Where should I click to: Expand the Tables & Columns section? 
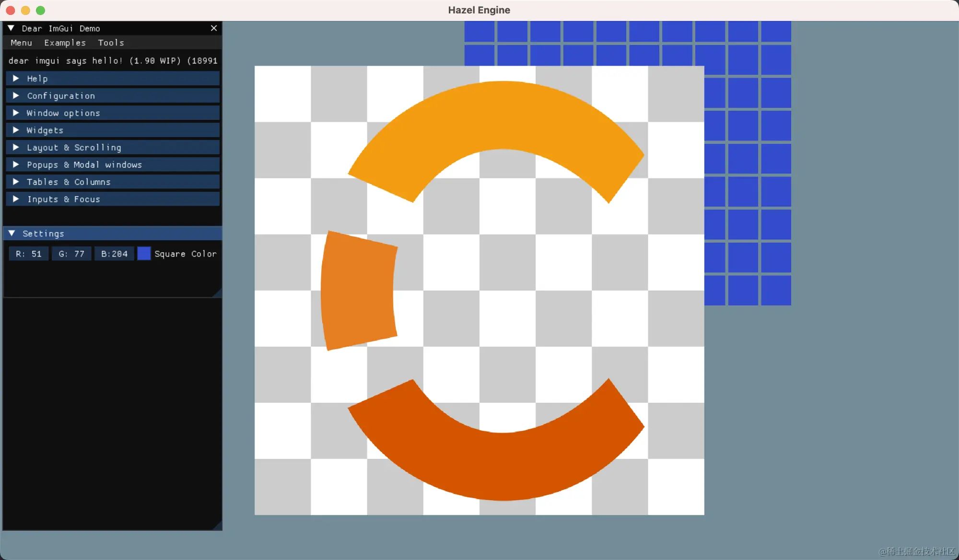[113, 182]
